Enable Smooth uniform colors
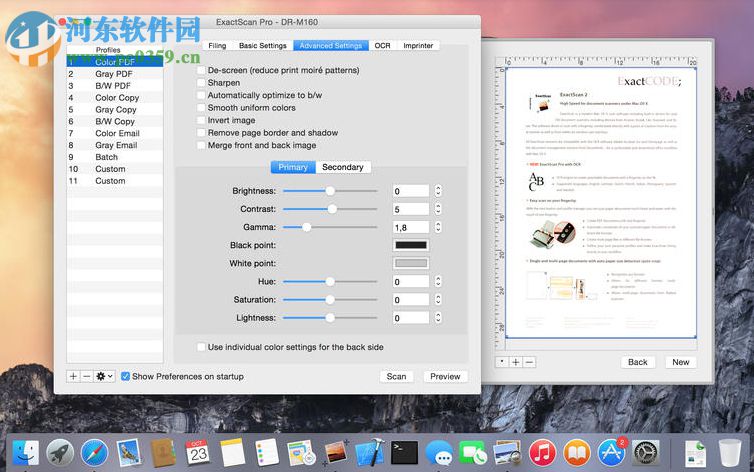The height and width of the screenshot is (472, 754). pos(201,108)
